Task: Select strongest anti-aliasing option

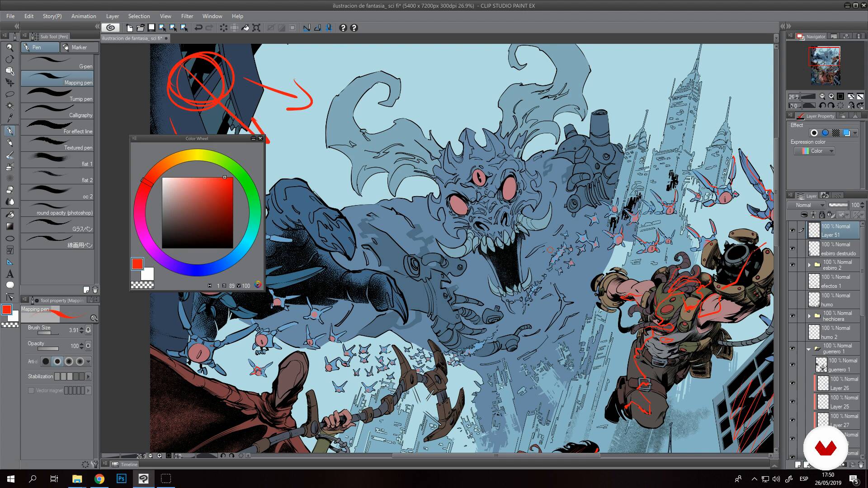Action: pos(80,361)
